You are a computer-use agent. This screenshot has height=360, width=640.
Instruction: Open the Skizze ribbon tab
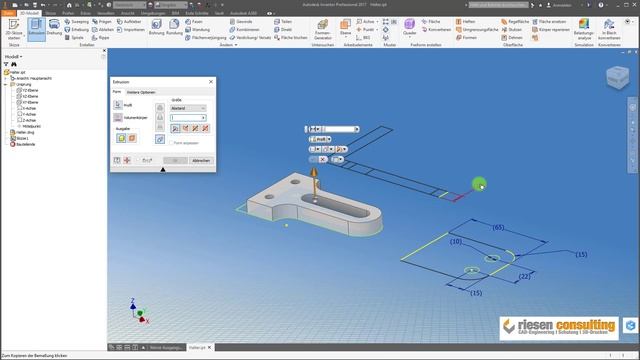pyautogui.click(x=51, y=13)
